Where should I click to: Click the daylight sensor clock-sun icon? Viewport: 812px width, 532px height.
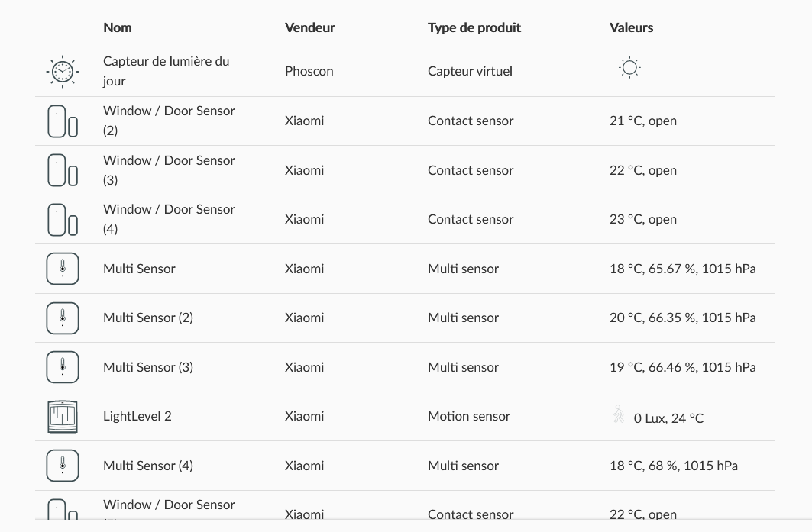tap(63, 72)
